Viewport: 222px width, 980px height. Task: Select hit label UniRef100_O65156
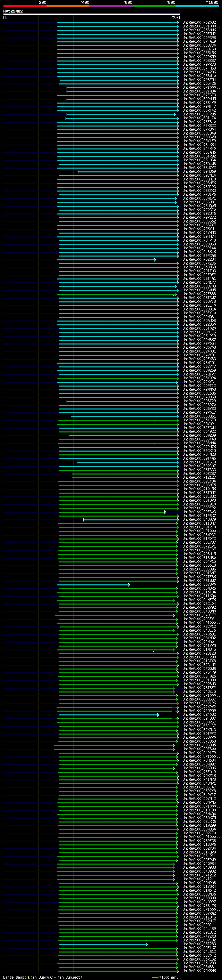pyautogui.click(x=199, y=53)
